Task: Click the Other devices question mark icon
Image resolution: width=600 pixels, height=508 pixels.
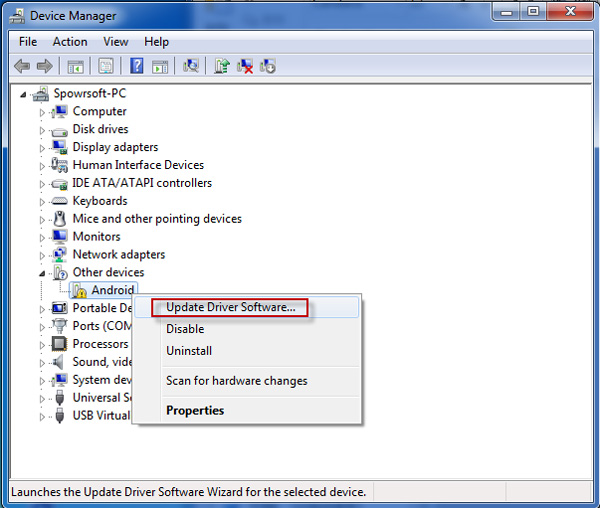Action: [60, 272]
